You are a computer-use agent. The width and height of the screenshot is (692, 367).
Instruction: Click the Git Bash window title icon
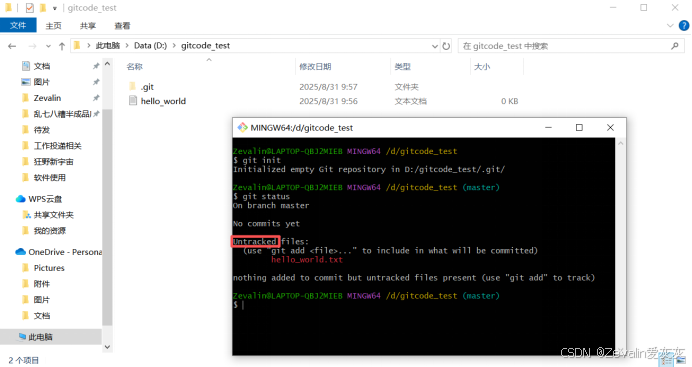[242, 127]
